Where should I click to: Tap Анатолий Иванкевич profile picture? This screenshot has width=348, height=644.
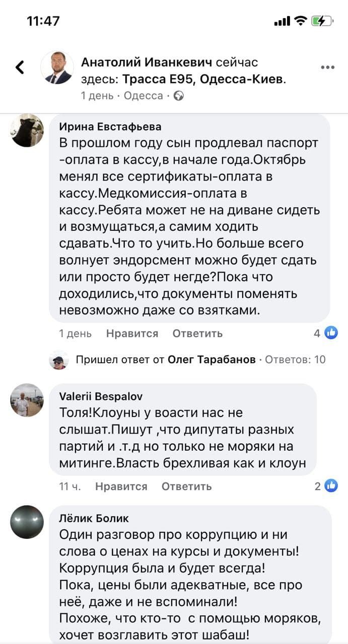[x=55, y=67]
